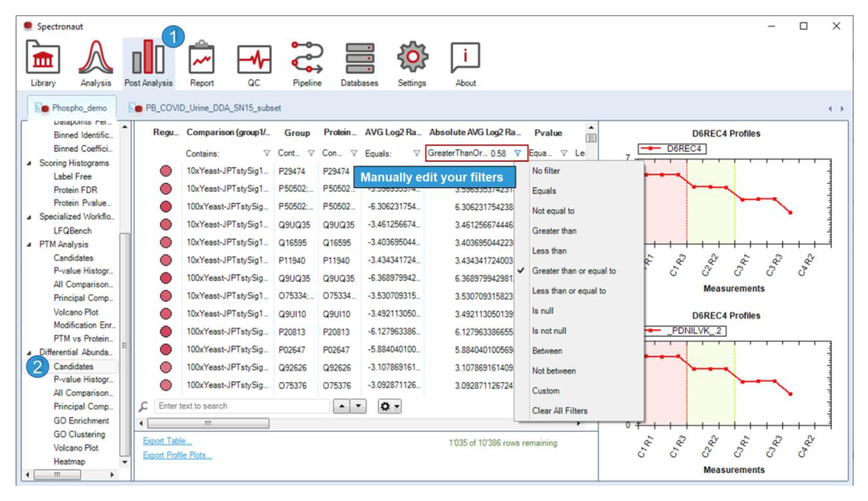Collapse the Scoring Histograms tree node
Viewport: 868px width, 501px height.
click(x=30, y=163)
